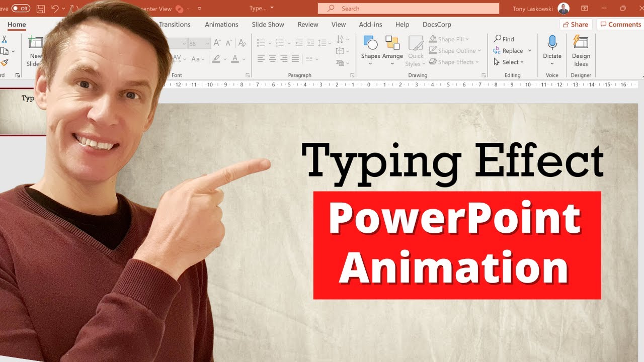Click the Share button
The image size is (644, 362).
tap(576, 25)
